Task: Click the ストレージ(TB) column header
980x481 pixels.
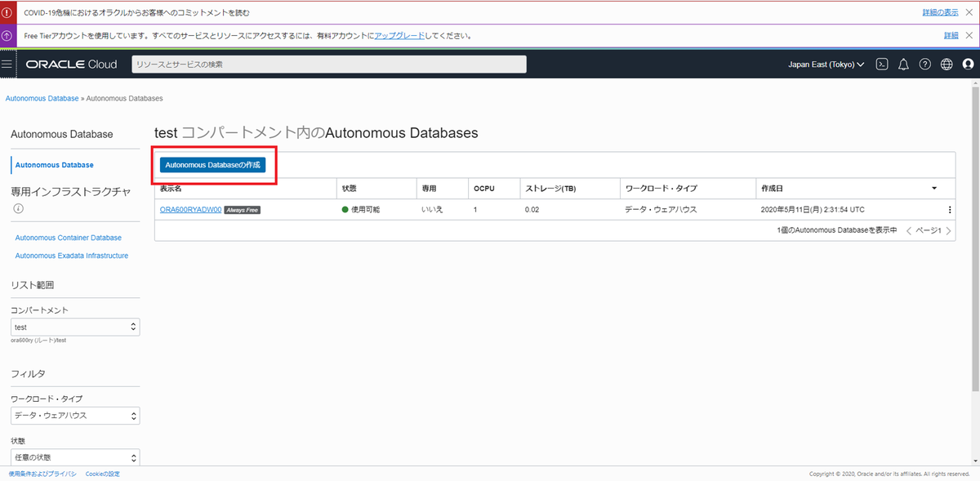Action: 550,189
